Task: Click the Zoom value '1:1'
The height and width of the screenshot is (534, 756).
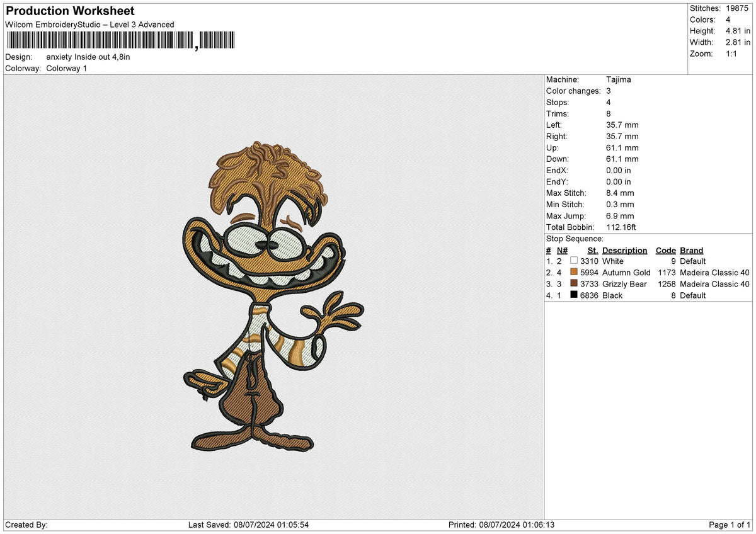Action: [732, 54]
